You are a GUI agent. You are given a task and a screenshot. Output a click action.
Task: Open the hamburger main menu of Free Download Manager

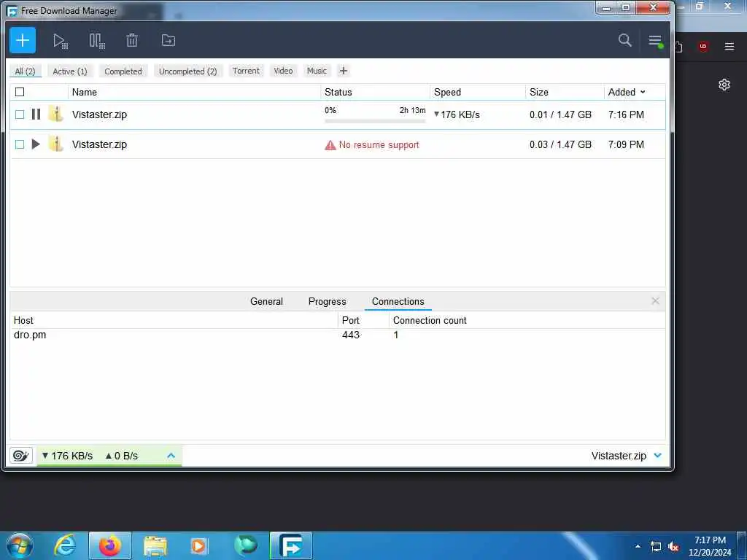(656, 41)
